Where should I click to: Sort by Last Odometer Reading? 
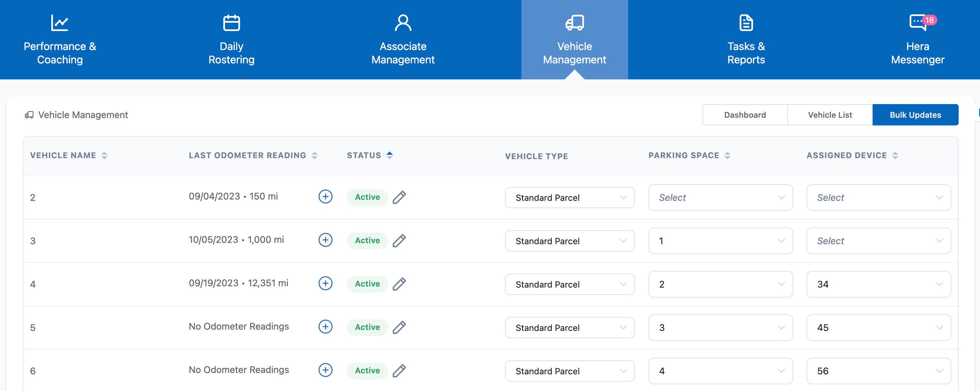click(314, 155)
